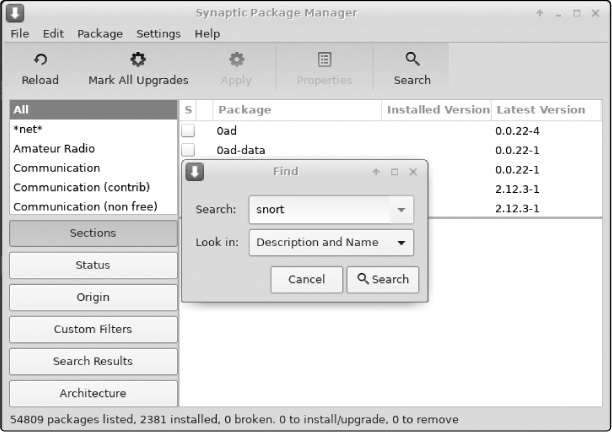
Task: Sort by the Package column header
Action: tap(297, 110)
